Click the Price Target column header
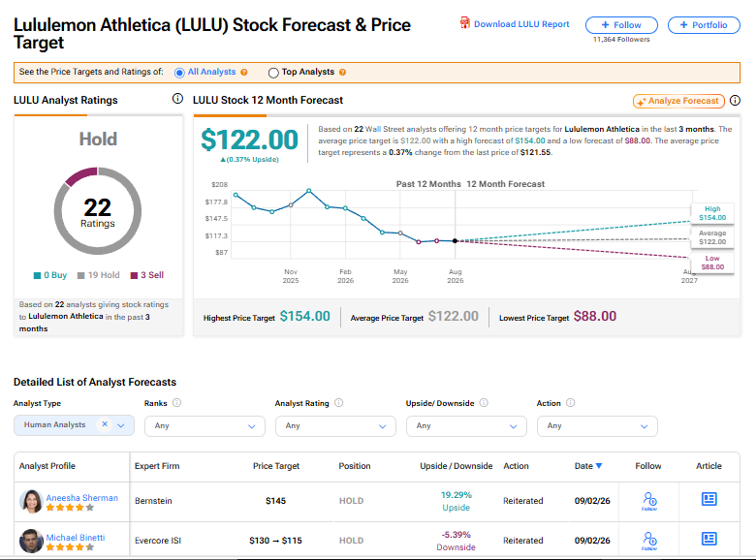Image resolution: width=756 pixels, height=560 pixels. coord(276,466)
